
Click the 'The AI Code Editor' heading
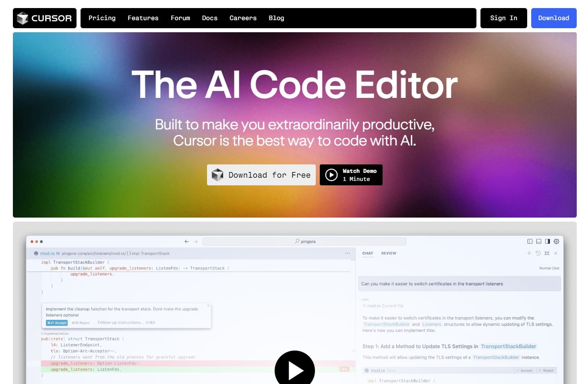pyautogui.click(x=294, y=85)
